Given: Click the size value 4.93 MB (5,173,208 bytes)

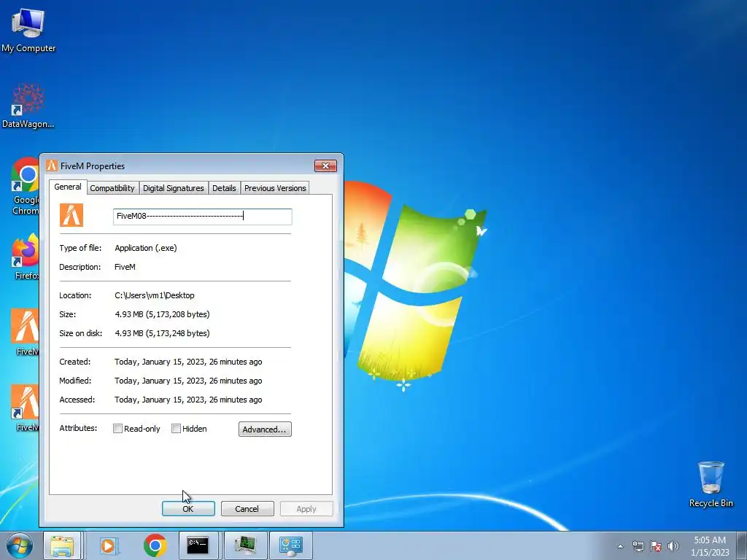Looking at the screenshot, I should 162,314.
